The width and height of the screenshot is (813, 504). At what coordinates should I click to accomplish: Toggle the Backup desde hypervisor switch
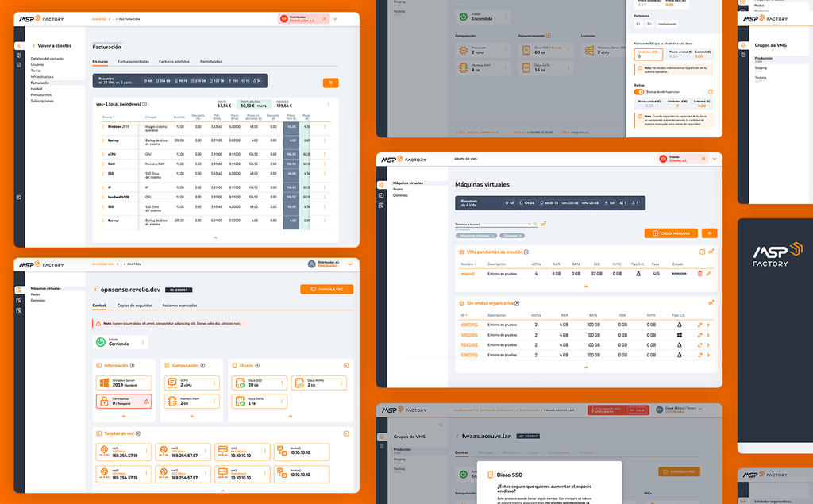pos(638,92)
